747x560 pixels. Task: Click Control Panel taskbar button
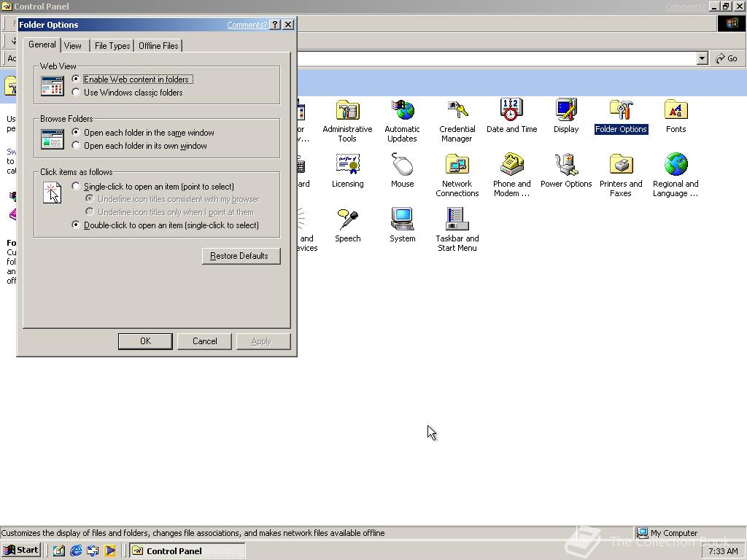click(187, 551)
